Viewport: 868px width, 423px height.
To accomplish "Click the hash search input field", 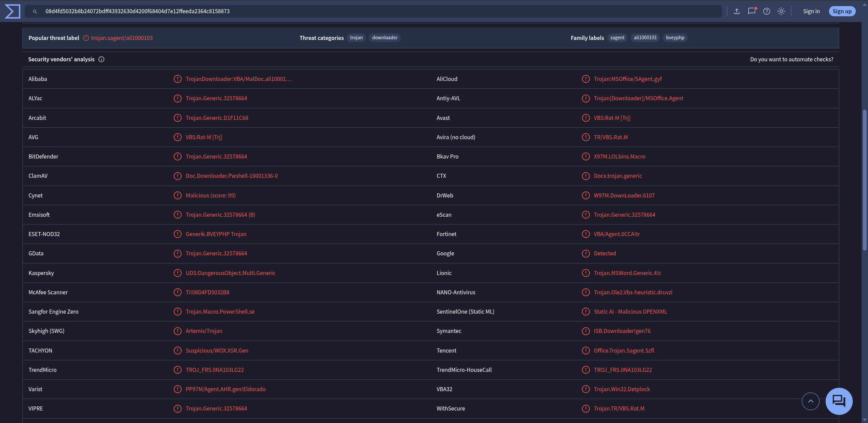I will coord(373,11).
